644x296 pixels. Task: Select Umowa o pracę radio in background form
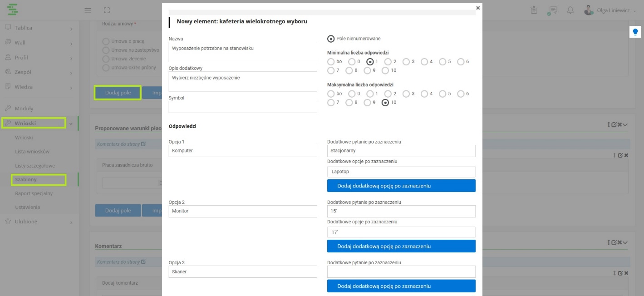coord(106,41)
